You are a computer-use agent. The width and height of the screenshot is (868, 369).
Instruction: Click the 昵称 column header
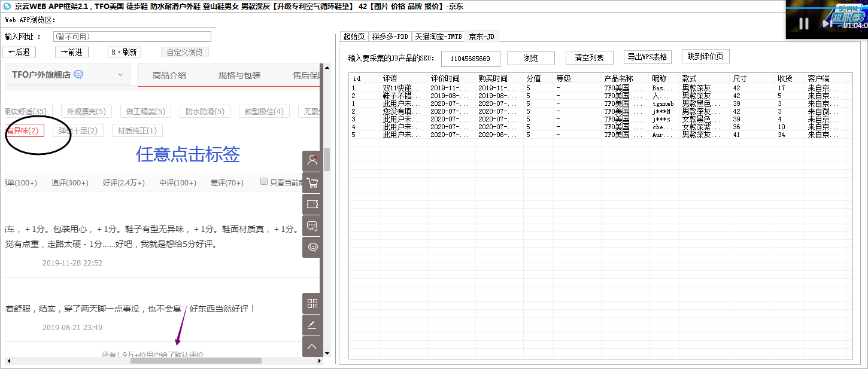664,78
